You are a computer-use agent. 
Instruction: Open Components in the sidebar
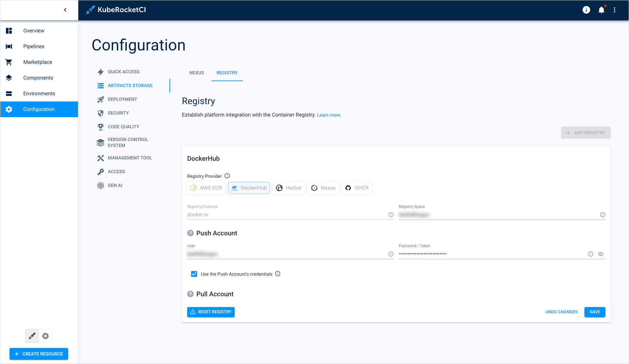[x=39, y=78]
